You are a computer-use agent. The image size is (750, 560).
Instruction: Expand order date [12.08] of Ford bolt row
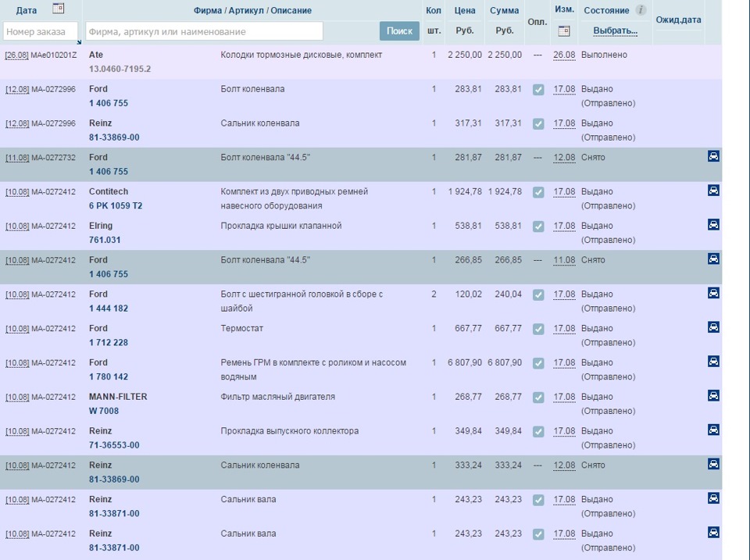tap(17, 90)
